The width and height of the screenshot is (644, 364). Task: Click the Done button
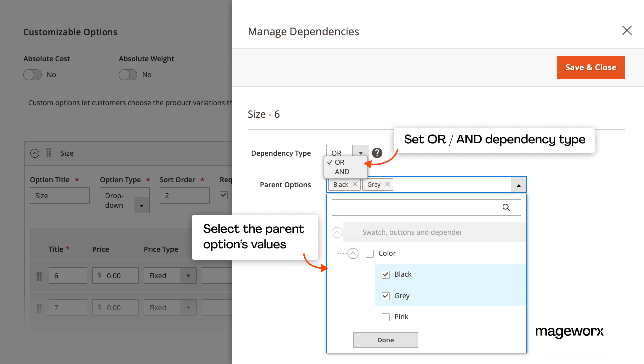tap(385, 340)
